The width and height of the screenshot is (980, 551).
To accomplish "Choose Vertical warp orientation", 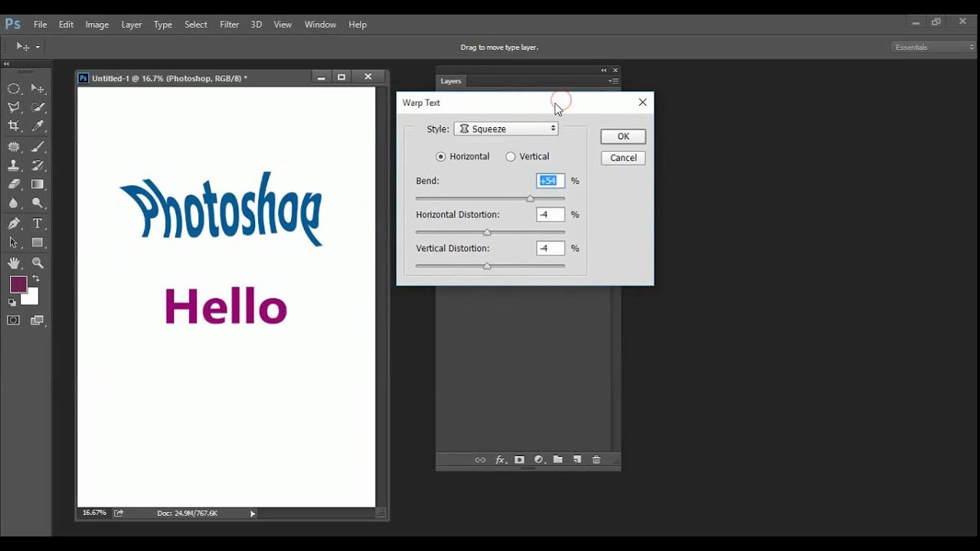I will (x=511, y=156).
